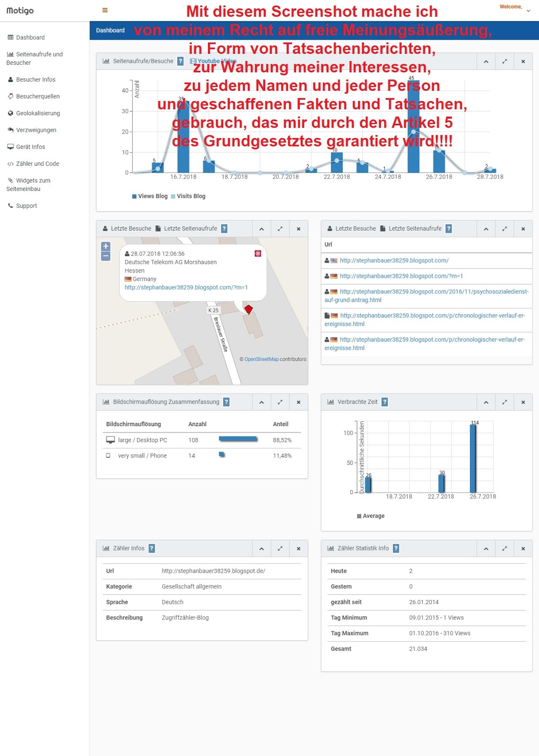Toggle Visits Blog legend series
Screen dimensions: 539x756
[x=188, y=196]
